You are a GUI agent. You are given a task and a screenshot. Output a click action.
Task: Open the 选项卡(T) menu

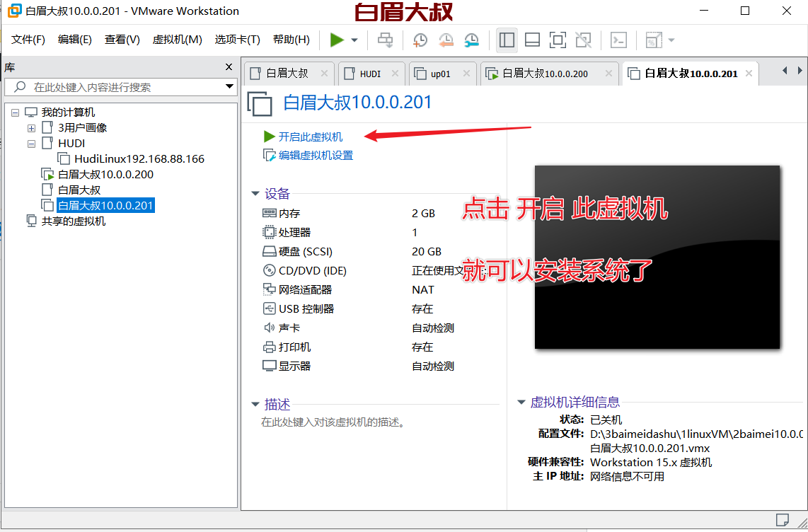(237, 40)
